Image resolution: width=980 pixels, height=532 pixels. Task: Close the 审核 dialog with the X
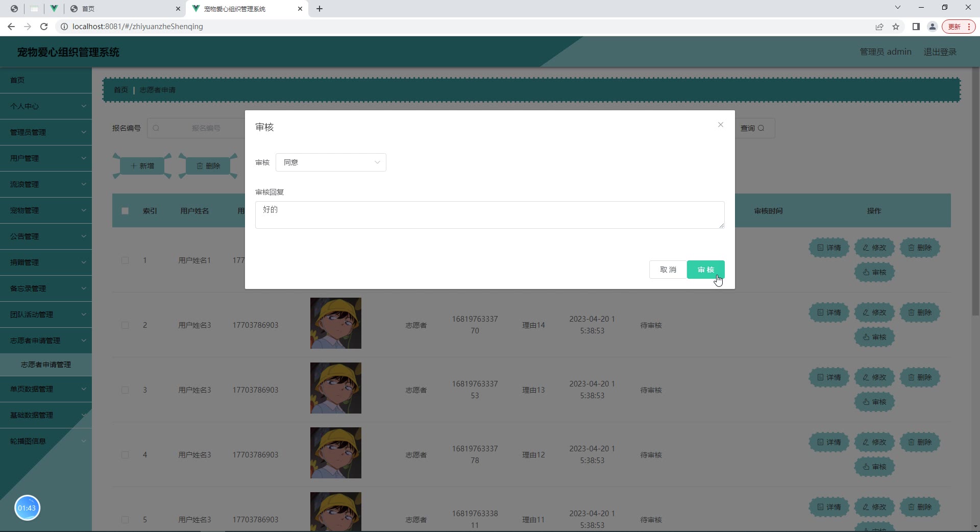point(720,125)
